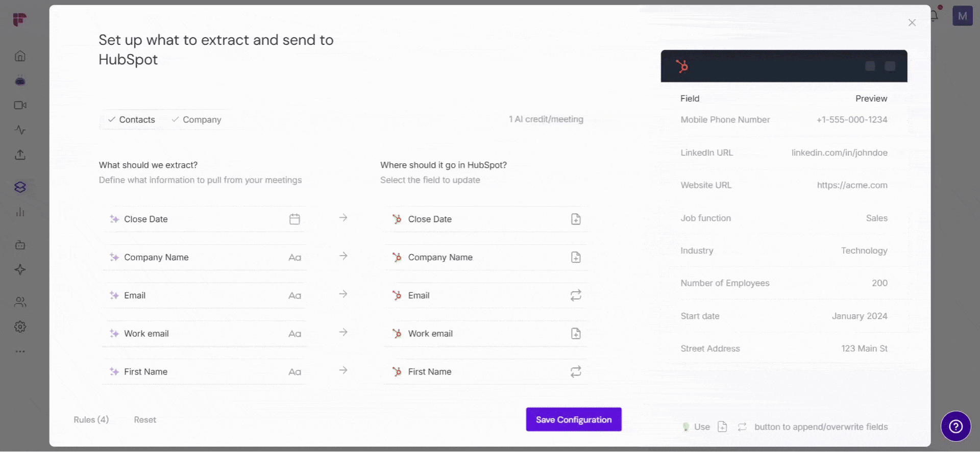Select the Contacts tab
This screenshot has width=980, height=452.
(131, 119)
